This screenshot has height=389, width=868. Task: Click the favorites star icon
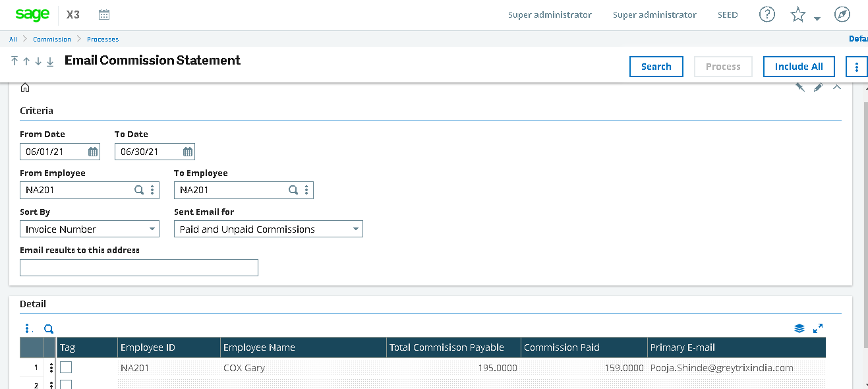pos(797,13)
